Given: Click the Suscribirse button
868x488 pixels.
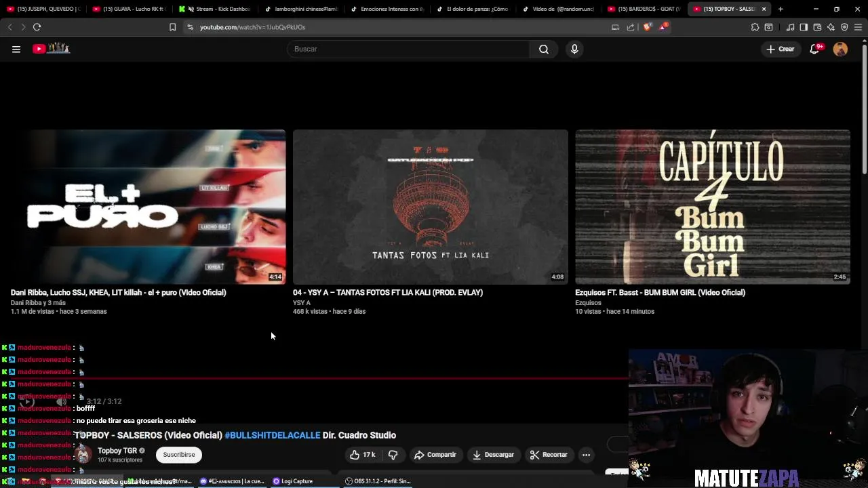Looking at the screenshot, I should click(179, 455).
